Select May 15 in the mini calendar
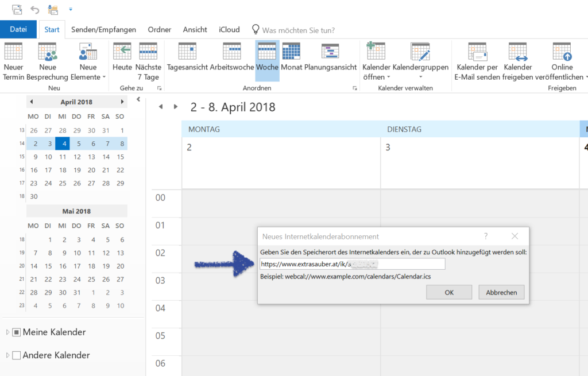This screenshot has width=588, height=376. (48, 266)
